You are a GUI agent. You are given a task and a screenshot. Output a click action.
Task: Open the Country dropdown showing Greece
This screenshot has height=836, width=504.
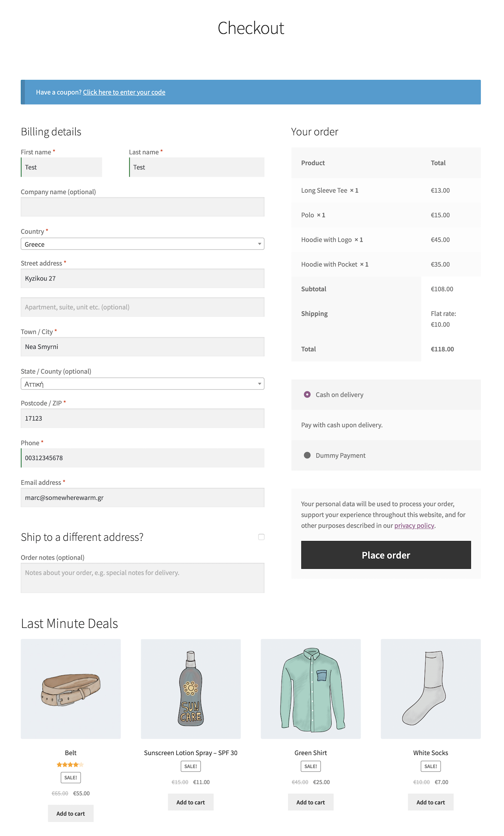(x=142, y=244)
